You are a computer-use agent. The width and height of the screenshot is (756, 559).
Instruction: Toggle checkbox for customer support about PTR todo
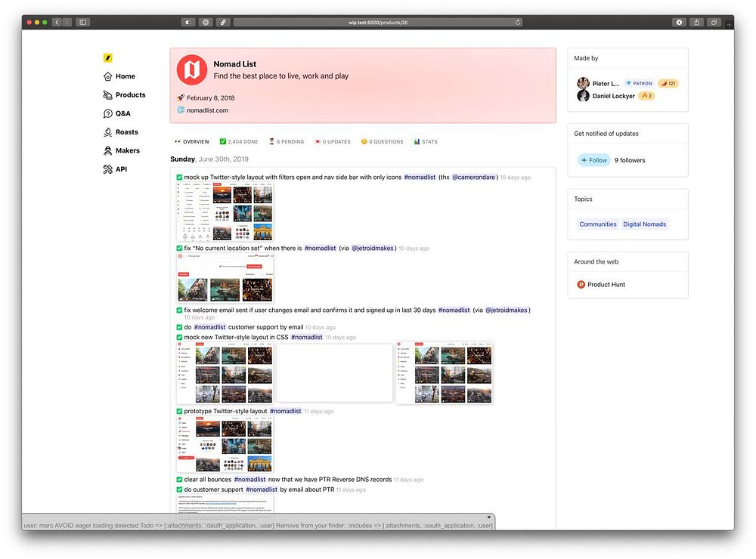coord(179,490)
